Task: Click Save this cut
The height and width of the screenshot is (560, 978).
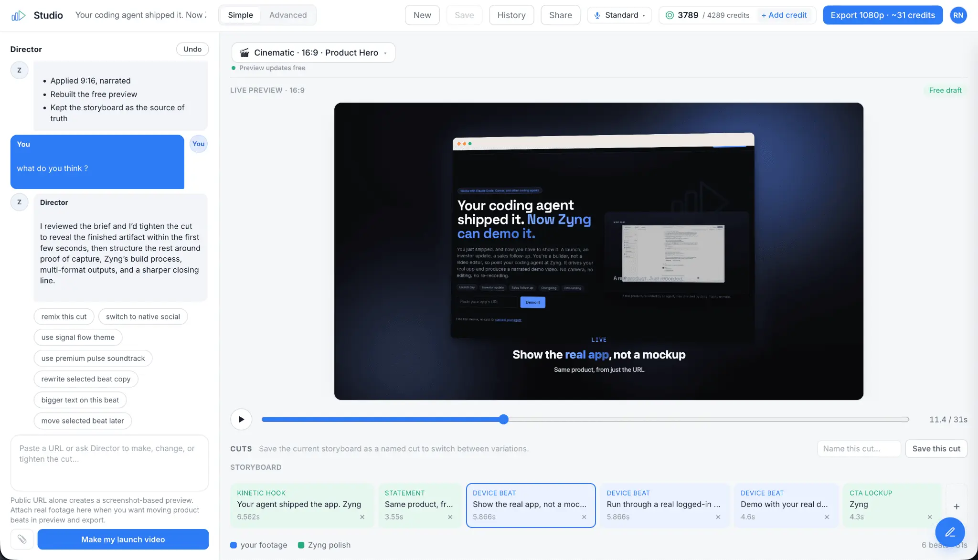Action: pyautogui.click(x=936, y=449)
